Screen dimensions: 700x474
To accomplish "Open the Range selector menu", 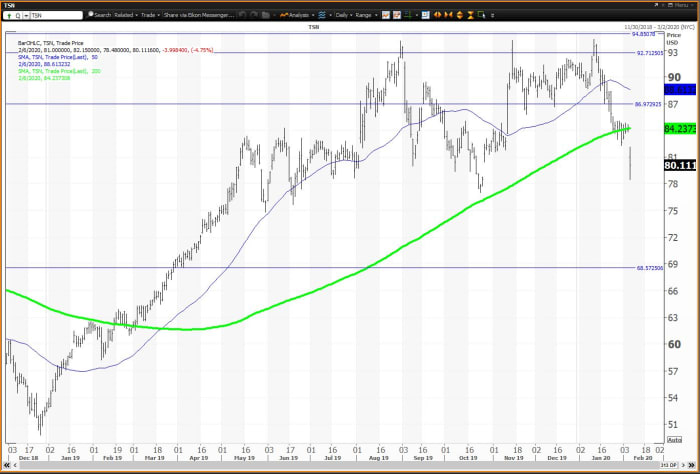I will pos(366,15).
